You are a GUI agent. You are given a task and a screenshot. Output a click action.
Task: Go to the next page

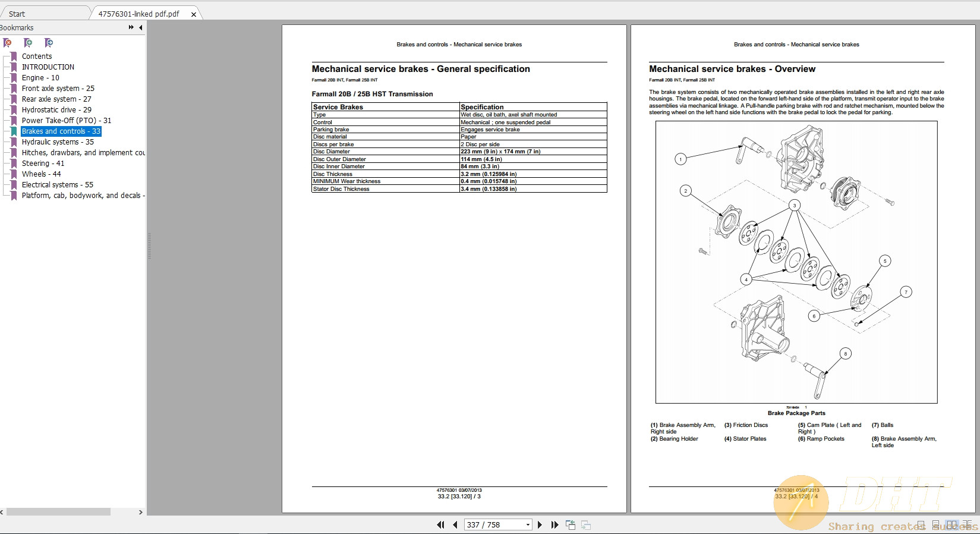[x=540, y=524]
